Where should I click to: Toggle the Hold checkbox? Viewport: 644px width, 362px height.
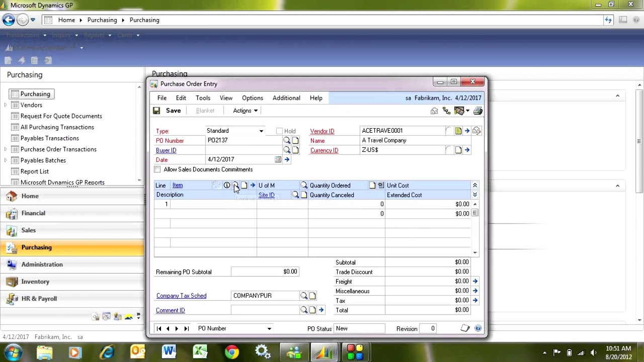[279, 131]
